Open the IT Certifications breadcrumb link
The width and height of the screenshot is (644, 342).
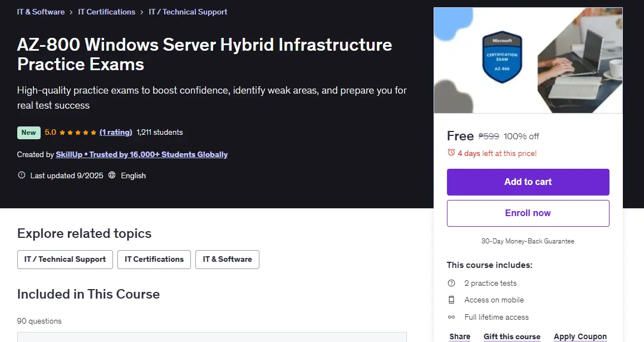click(x=106, y=12)
